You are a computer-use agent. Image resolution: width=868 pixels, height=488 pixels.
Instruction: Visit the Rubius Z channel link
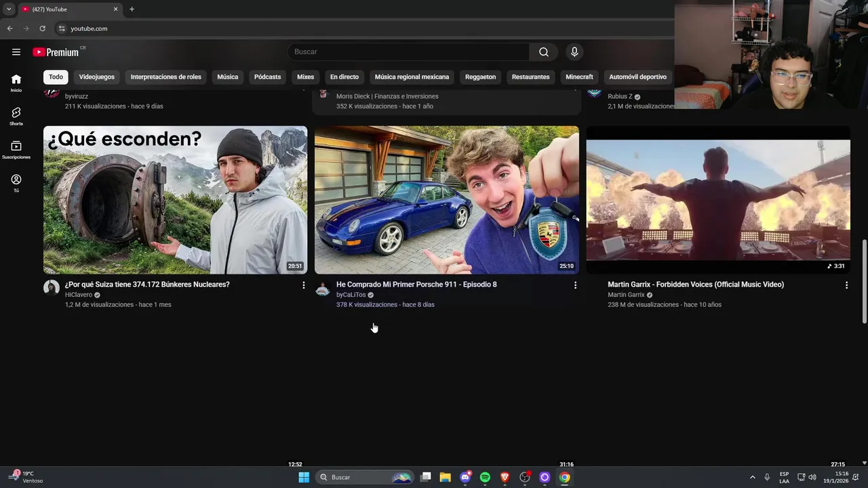tap(620, 96)
